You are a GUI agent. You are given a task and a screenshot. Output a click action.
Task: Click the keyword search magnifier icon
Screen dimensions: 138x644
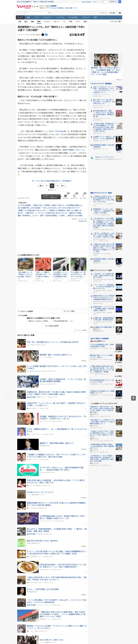pos(49,13)
